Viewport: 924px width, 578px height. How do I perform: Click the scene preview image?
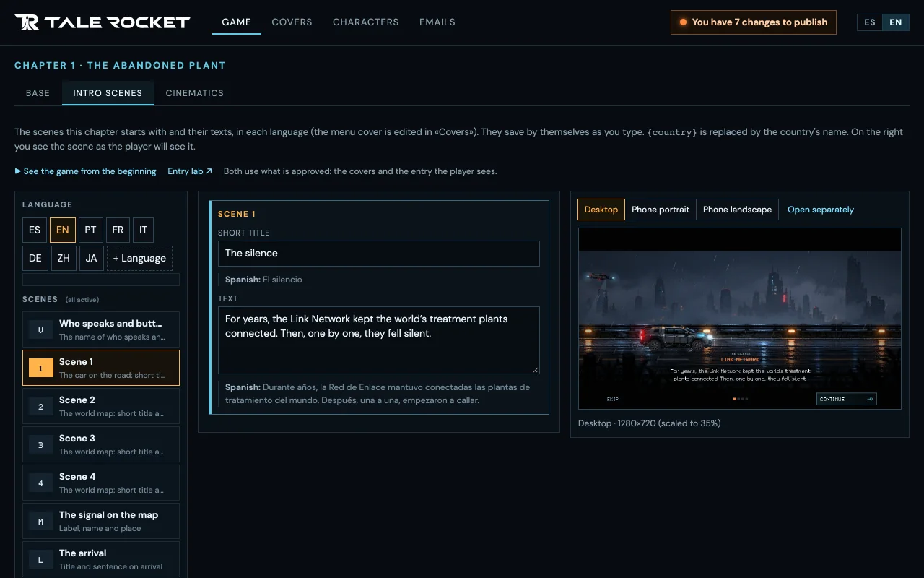(740, 319)
